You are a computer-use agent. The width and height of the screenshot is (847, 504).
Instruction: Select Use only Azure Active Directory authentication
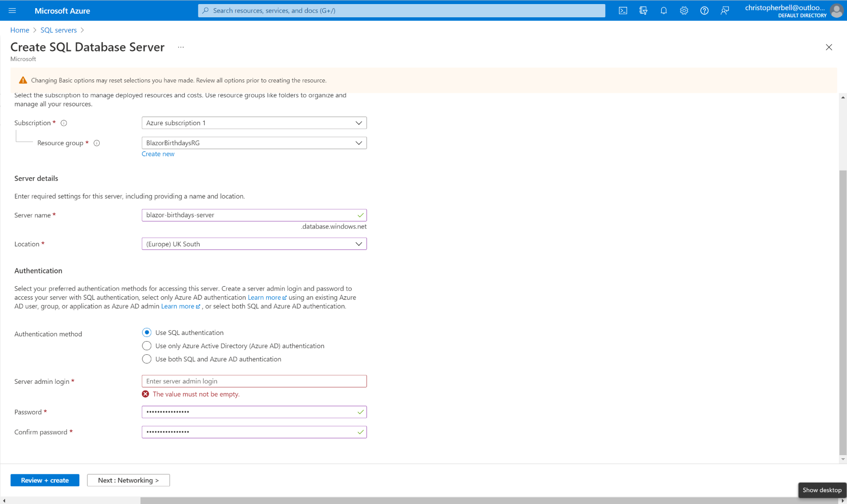coord(147,346)
